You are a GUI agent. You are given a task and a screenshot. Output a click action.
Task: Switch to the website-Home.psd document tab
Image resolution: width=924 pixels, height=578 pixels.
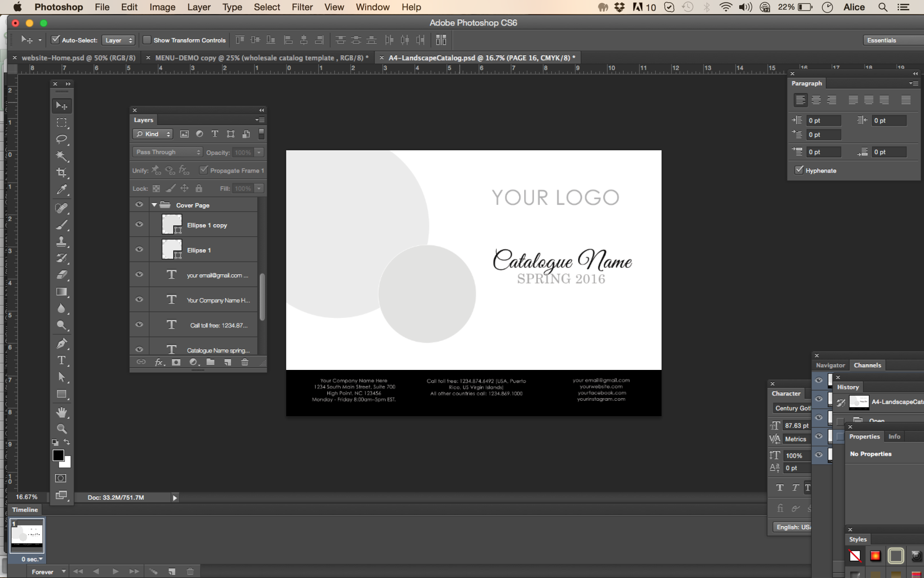[78, 58]
